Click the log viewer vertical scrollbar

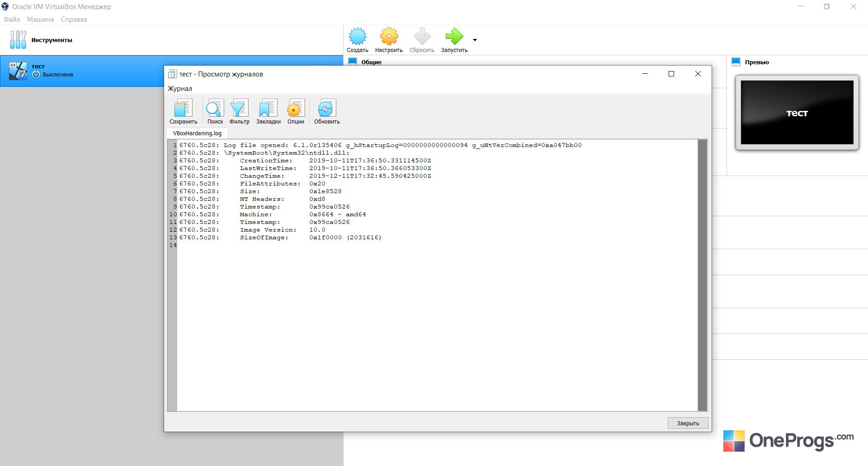click(702, 275)
